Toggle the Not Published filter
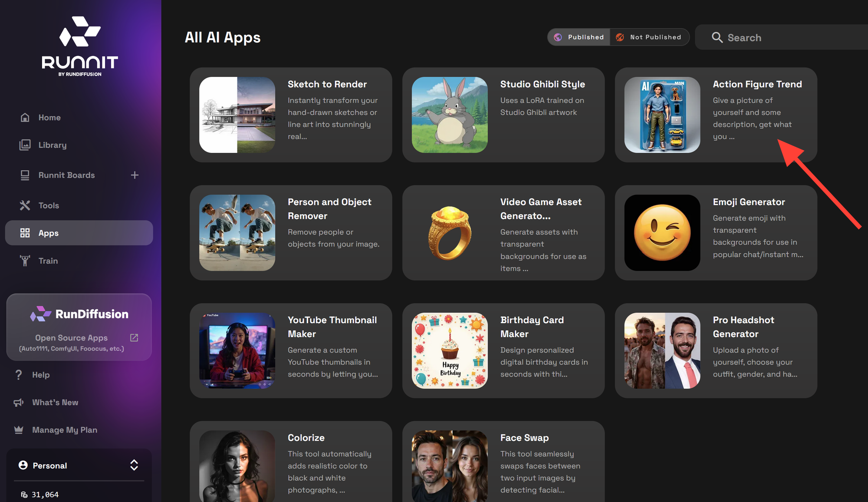This screenshot has width=868, height=502. (x=649, y=37)
